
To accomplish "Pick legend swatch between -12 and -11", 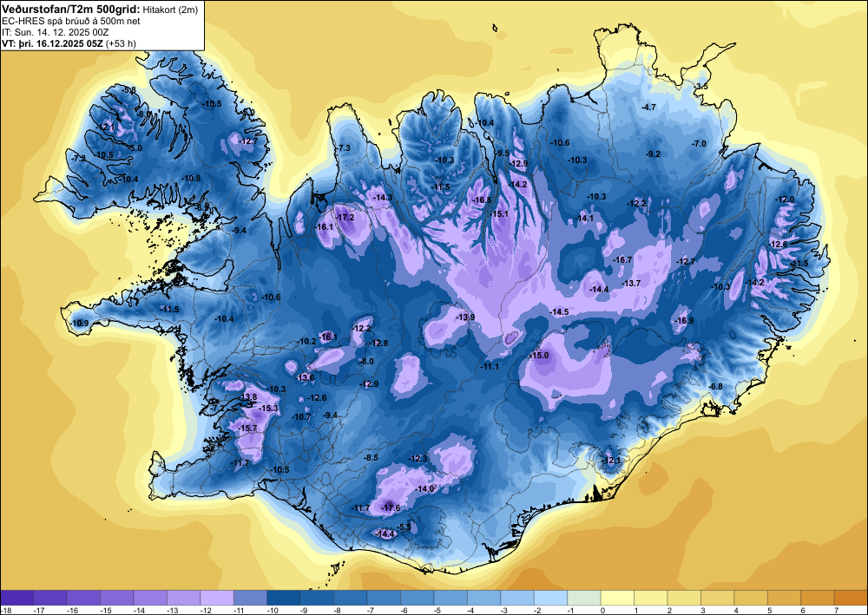I will (x=216, y=598).
